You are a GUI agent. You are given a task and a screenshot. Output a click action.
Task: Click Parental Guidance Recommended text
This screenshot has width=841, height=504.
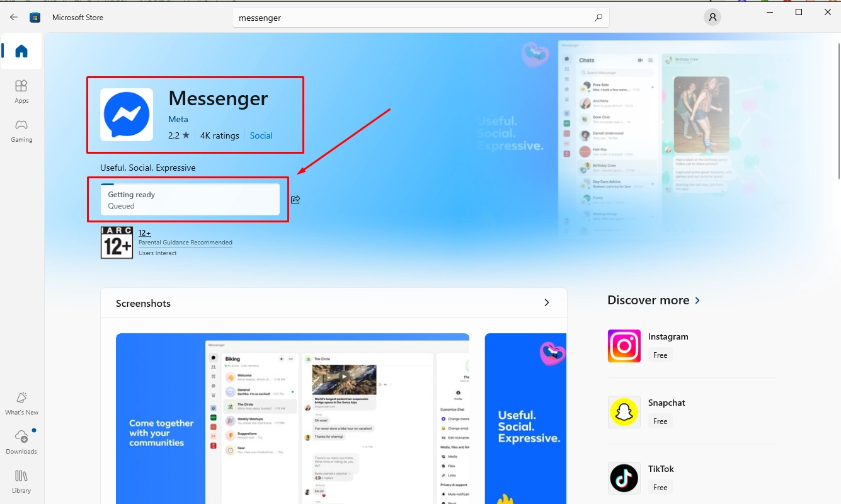185,243
